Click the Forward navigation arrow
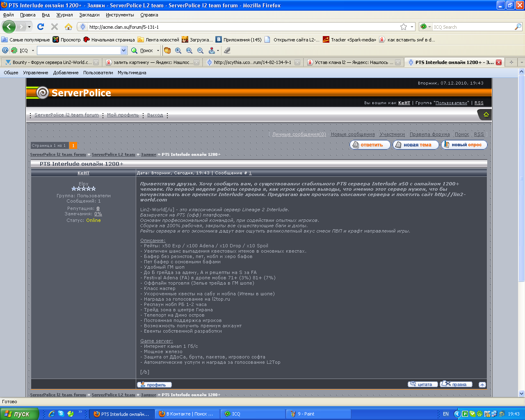This screenshot has width=525, height=420. [x=21, y=27]
